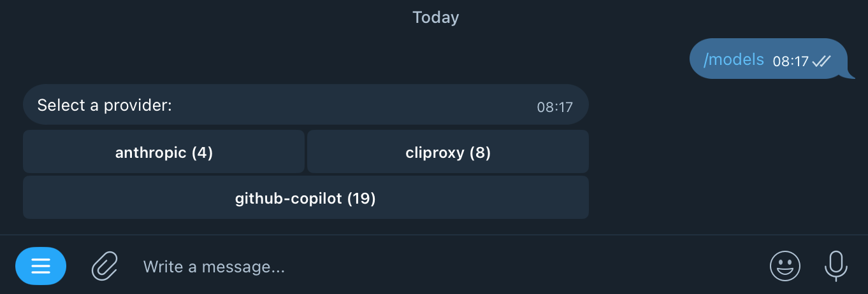The height and width of the screenshot is (294, 868).
Task: Click the double-check read receipt icon
Action: (x=821, y=61)
